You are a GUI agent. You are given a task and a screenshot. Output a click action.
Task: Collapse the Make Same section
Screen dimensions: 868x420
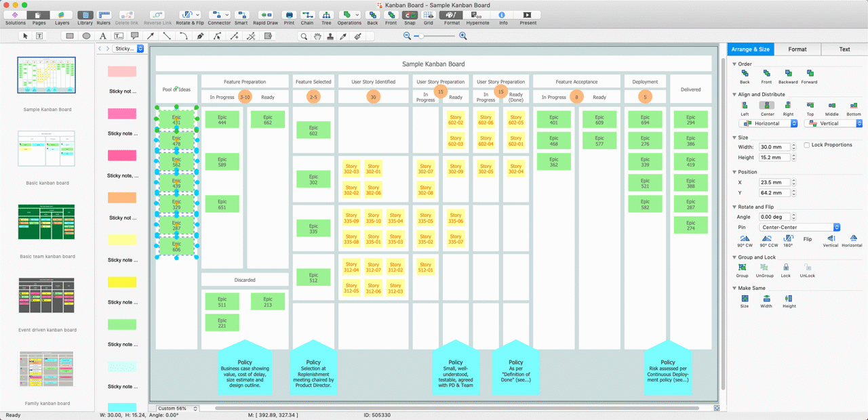click(x=734, y=288)
